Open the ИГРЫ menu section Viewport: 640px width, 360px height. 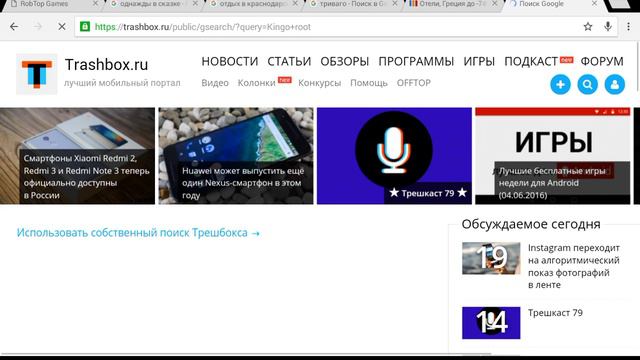[479, 61]
